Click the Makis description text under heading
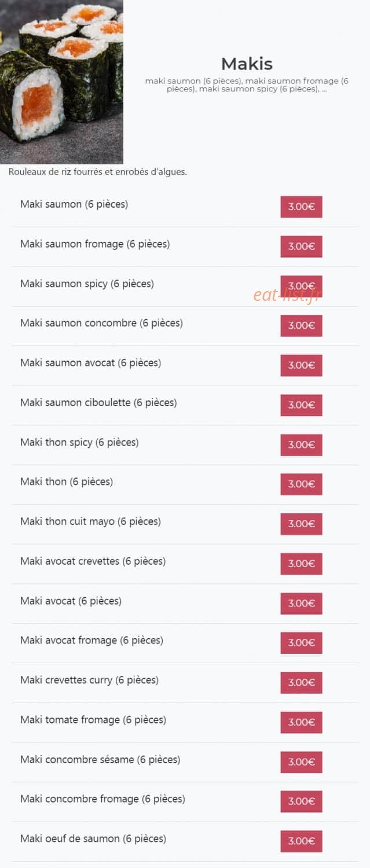The image size is (370, 868). click(x=247, y=85)
